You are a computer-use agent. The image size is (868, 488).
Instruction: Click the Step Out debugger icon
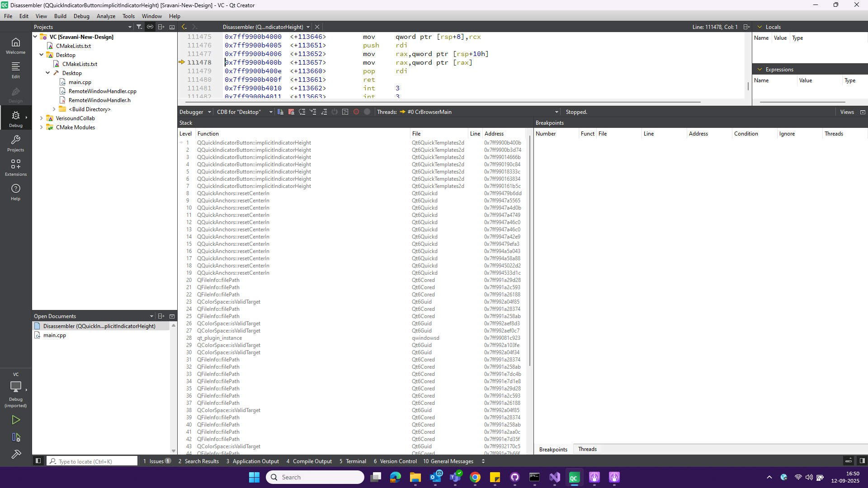tap(324, 112)
